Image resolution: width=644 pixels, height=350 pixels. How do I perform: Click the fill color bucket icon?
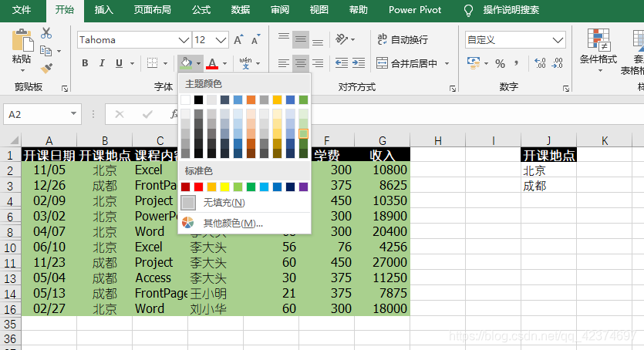point(186,63)
